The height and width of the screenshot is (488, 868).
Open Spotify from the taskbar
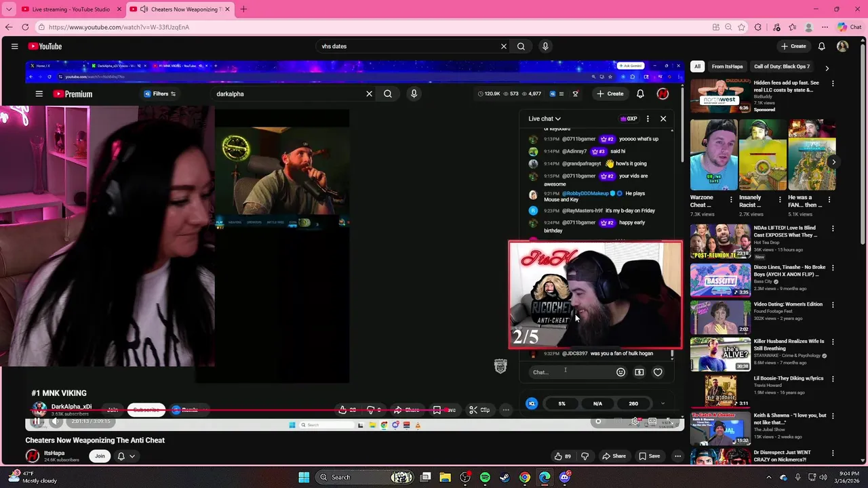tap(485, 477)
